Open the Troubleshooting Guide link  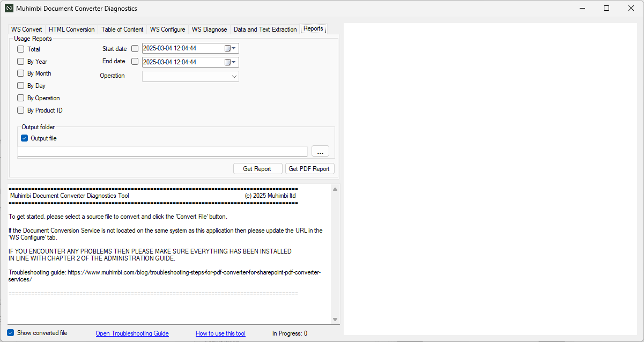(x=132, y=333)
